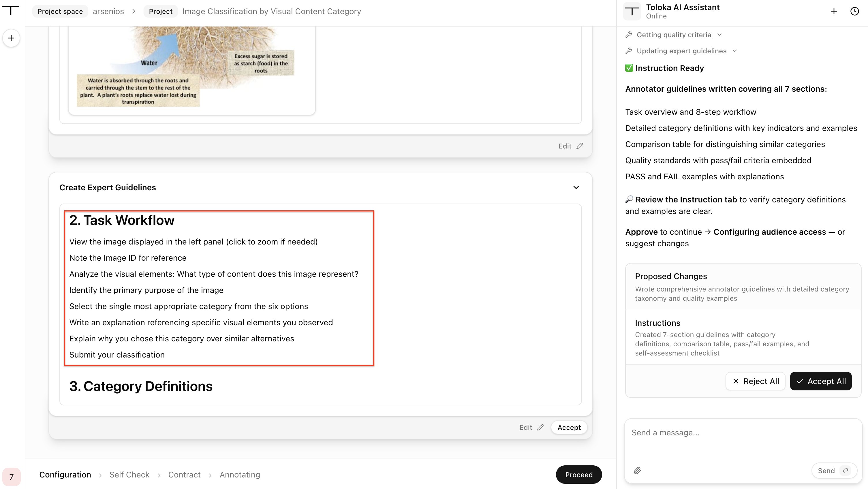Screen dimensions: 868x489
Task: Open the Project space breadcrumb
Action: coord(60,11)
